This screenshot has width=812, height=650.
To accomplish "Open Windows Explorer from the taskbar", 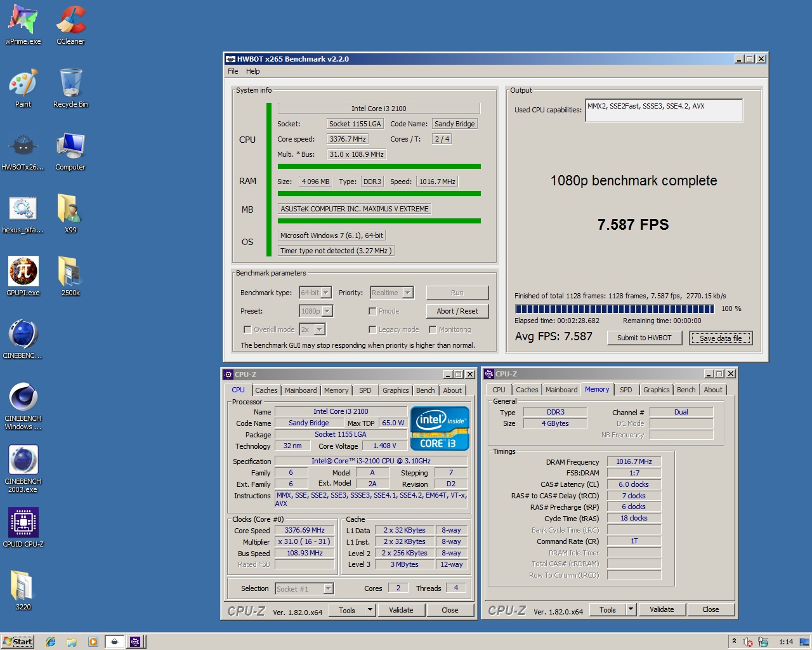I will tap(72, 642).
